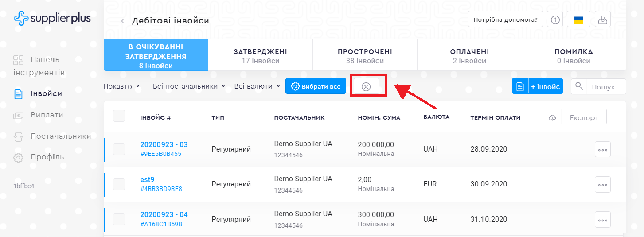Click the cloud download export icon

pos(554,117)
